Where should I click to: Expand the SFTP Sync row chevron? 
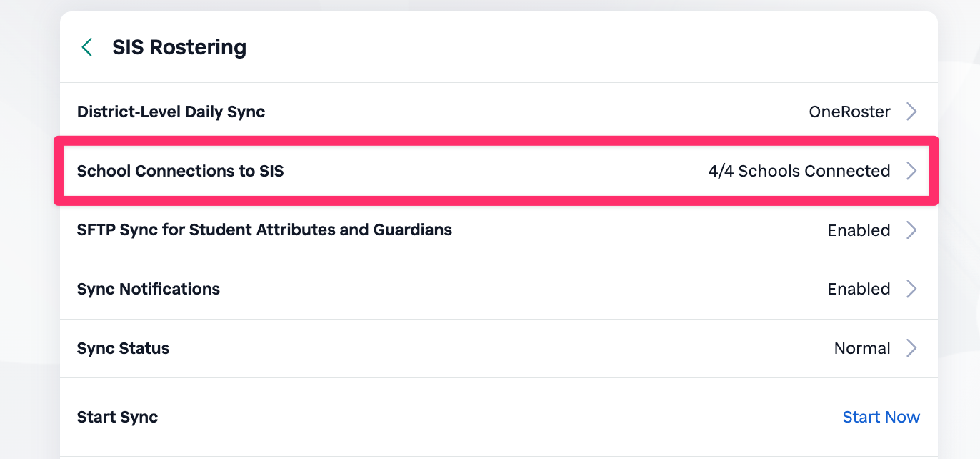pyautogui.click(x=911, y=230)
